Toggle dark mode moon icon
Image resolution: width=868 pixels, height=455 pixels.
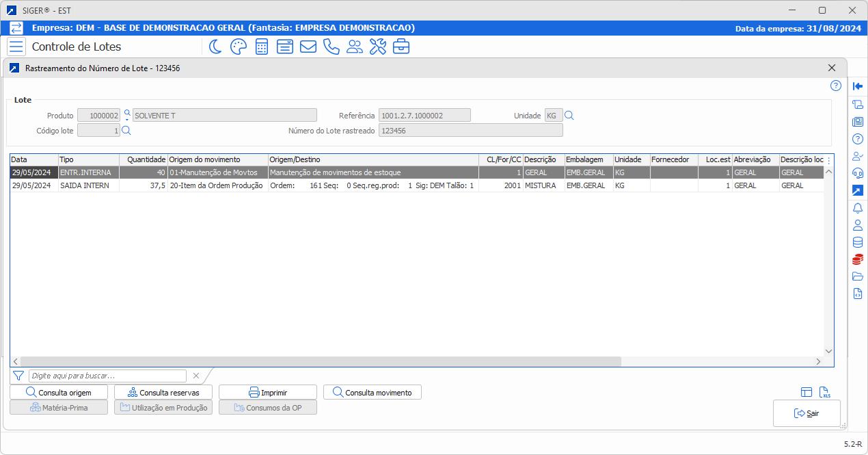[x=215, y=47]
